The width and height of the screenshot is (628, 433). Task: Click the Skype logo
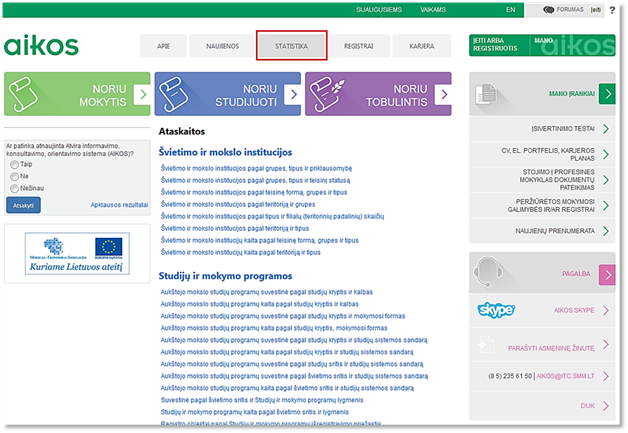click(x=496, y=310)
